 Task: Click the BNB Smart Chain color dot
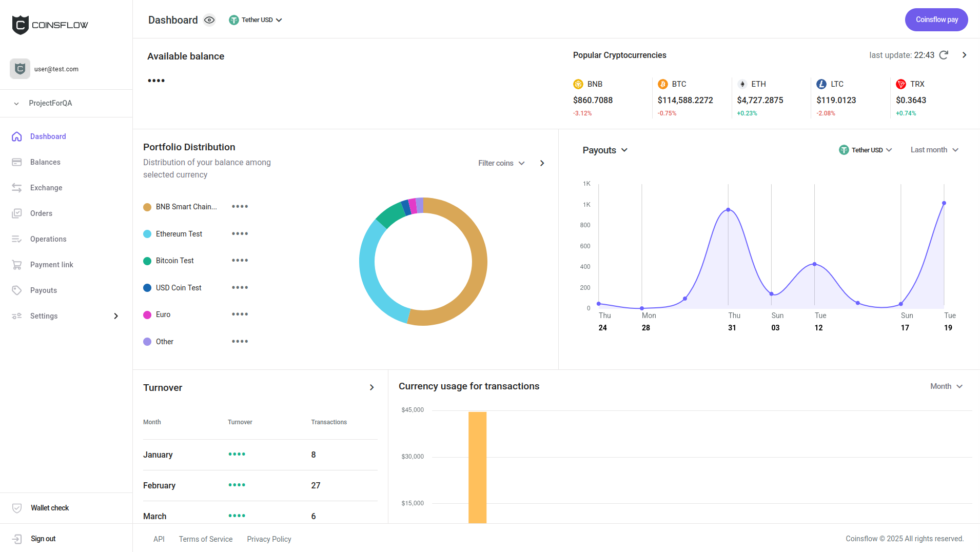pos(147,207)
